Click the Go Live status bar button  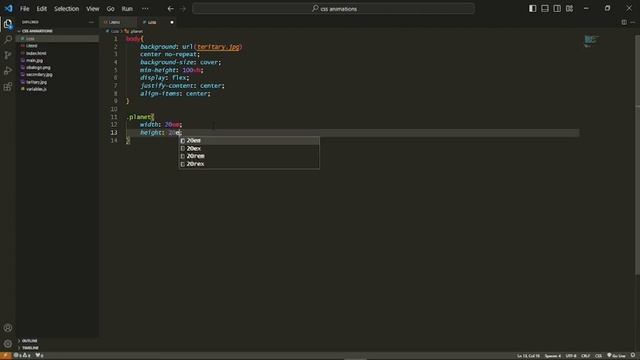pyautogui.click(x=616, y=356)
